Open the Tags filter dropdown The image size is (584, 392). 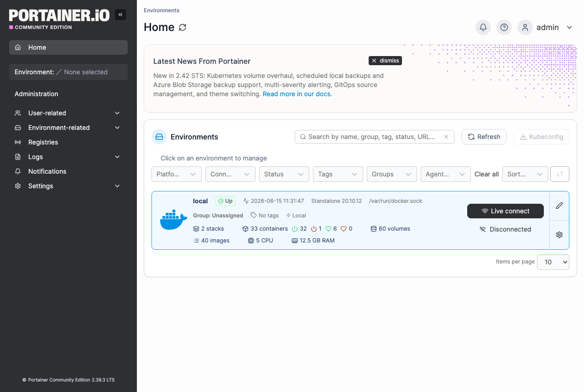[338, 174]
